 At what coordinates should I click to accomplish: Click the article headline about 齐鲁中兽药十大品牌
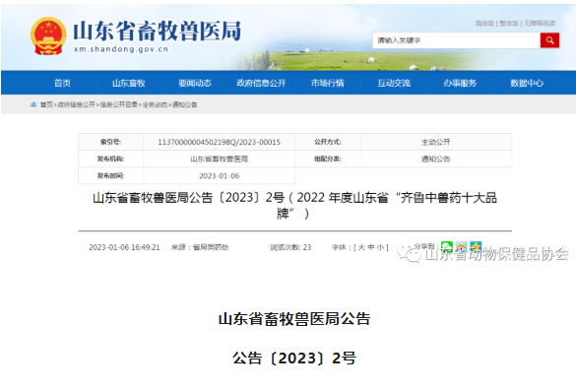[x=294, y=206]
